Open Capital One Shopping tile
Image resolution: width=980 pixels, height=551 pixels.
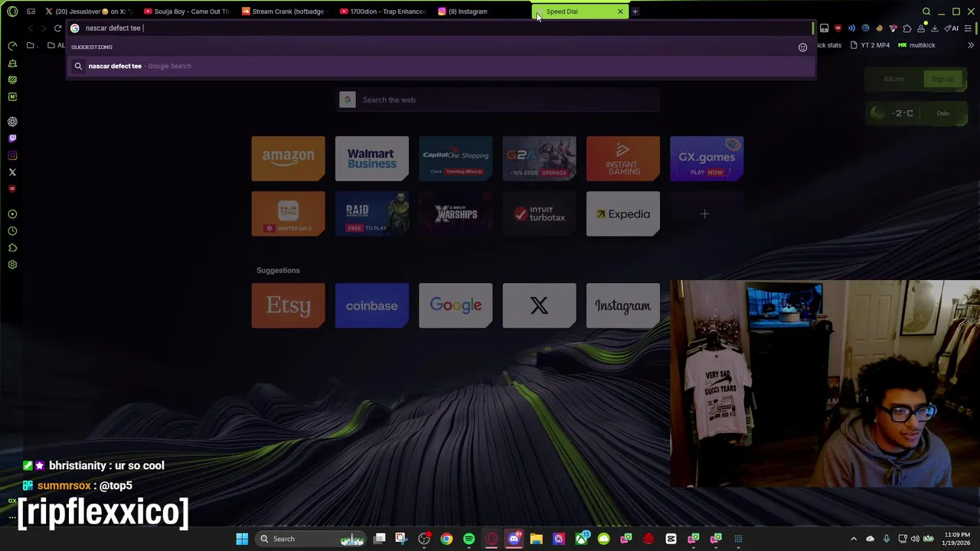click(x=456, y=158)
